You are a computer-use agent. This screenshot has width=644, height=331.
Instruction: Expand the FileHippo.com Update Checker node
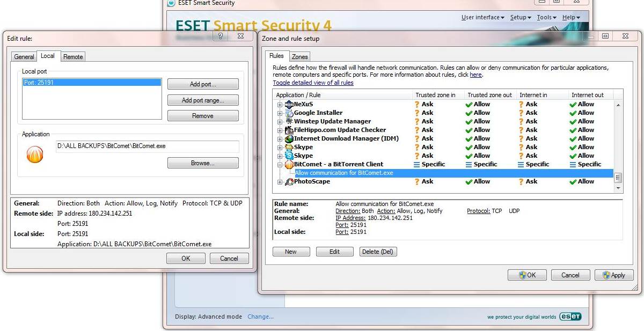tap(280, 130)
